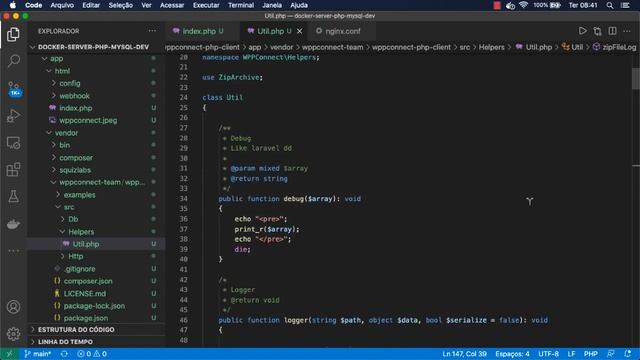
Task: Open macOS Control Center icon
Action: [x=625, y=5]
